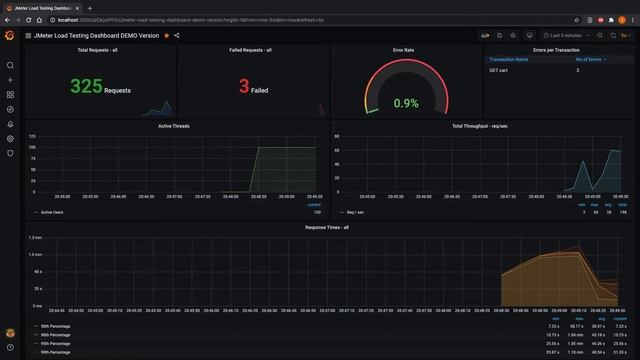Star the JMeter dashboard as favorite
The height and width of the screenshot is (360, 640).
167,36
